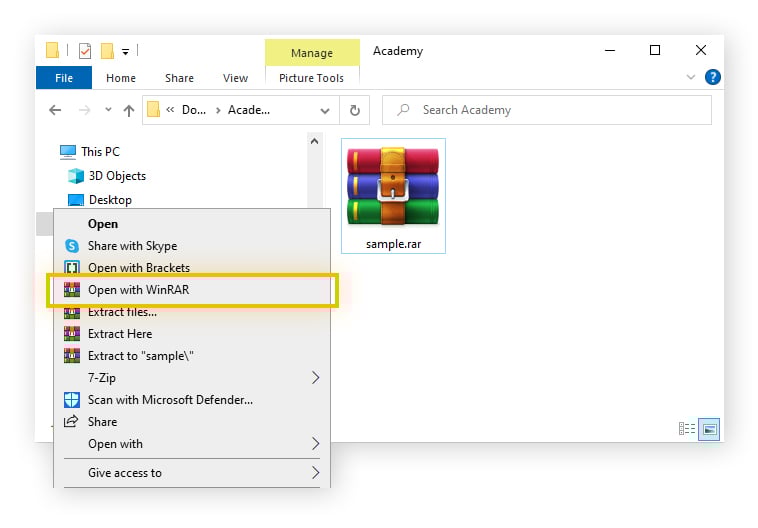Screen dimensions: 758x528
Task: Expand the ribbon with the chevron
Action: click(691, 77)
